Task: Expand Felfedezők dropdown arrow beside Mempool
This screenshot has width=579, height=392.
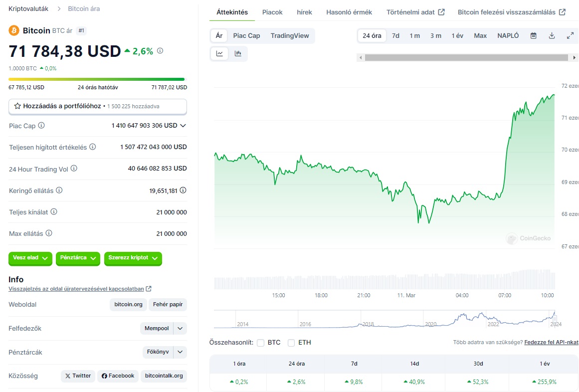Action: point(180,329)
